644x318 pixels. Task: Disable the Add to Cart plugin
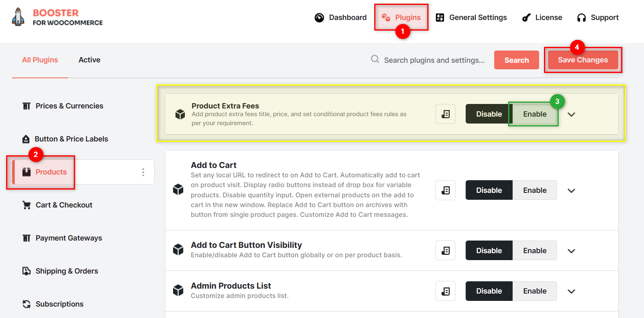click(x=489, y=190)
